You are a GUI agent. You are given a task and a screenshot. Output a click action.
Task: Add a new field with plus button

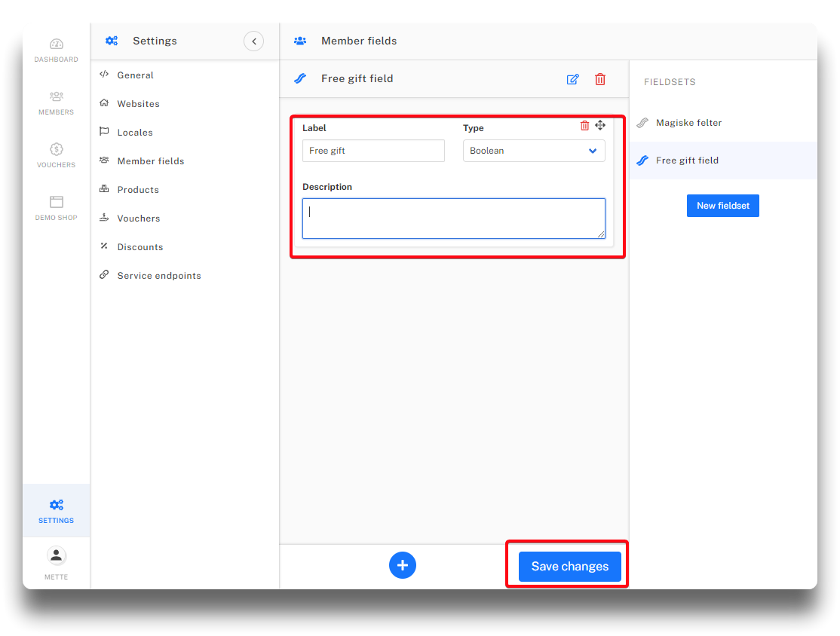(403, 565)
